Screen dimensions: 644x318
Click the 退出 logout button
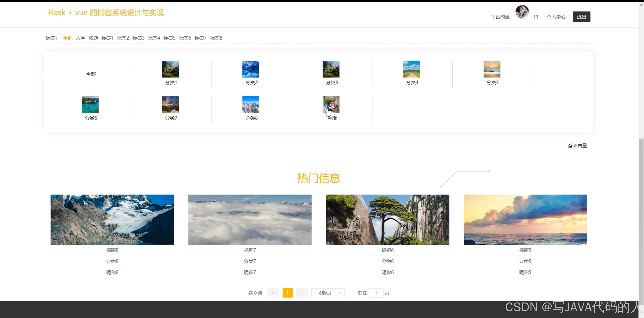click(x=581, y=17)
